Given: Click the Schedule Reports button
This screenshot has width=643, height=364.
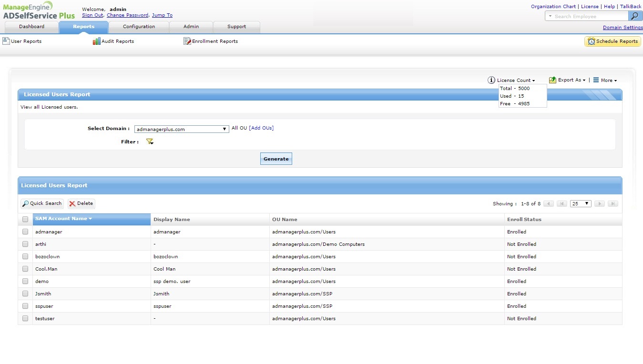Looking at the screenshot, I should point(612,41).
